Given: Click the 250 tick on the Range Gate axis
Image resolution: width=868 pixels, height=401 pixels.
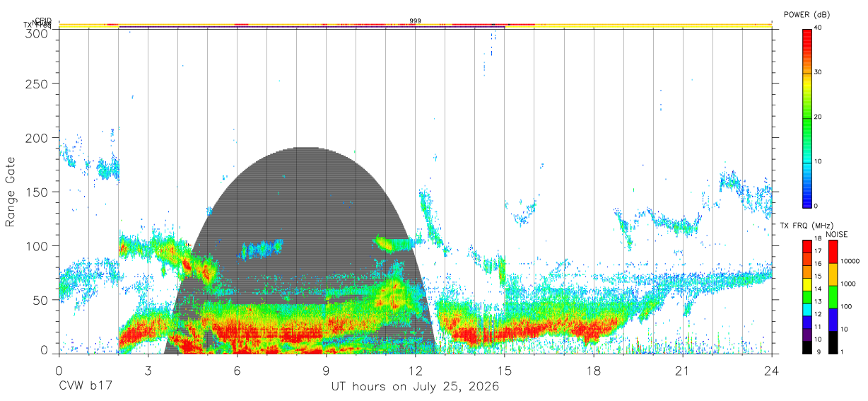Looking at the screenshot, I should pyautogui.click(x=37, y=84).
